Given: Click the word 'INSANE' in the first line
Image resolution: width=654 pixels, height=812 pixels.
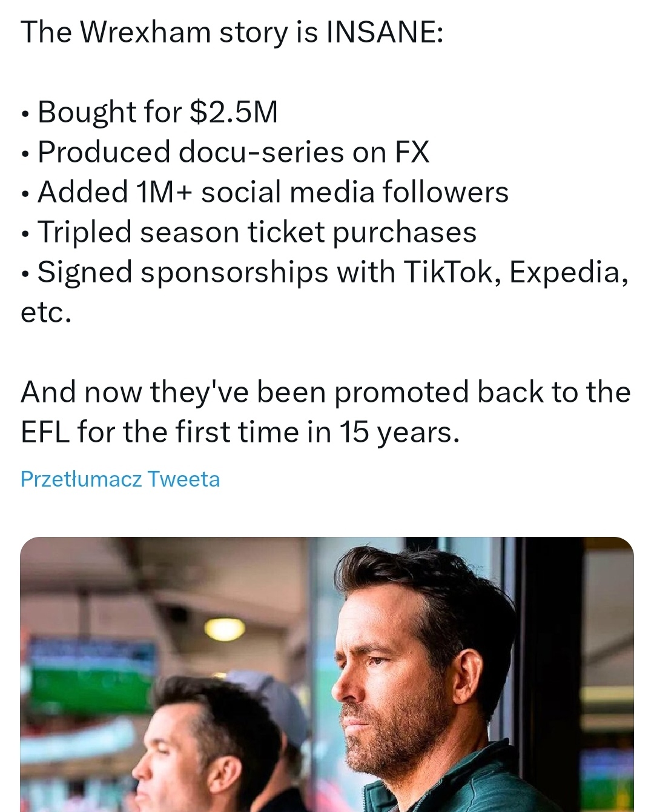Looking at the screenshot, I should pos(380,32).
